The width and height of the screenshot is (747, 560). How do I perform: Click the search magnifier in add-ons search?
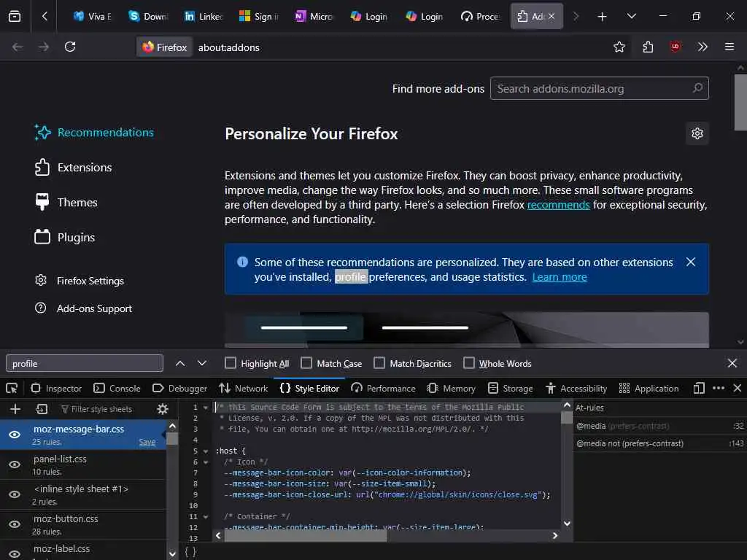click(x=697, y=88)
